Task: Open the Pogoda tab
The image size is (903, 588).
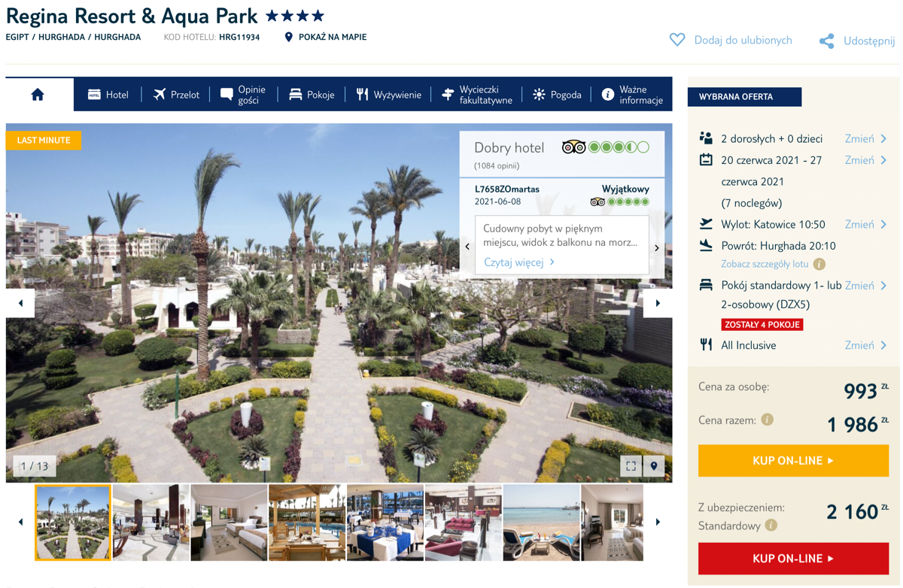Action: 557,95
